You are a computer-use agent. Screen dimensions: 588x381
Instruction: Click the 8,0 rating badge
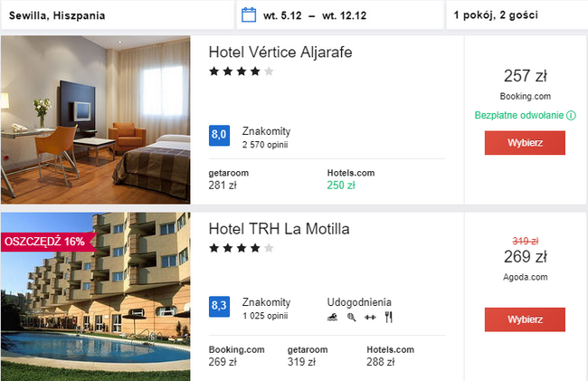219,136
